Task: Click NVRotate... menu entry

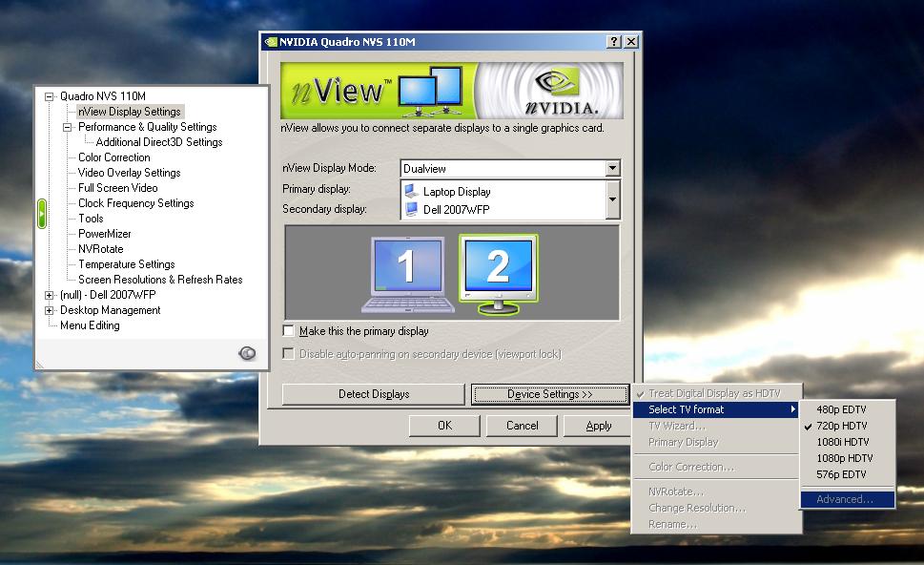Action: tap(715, 492)
